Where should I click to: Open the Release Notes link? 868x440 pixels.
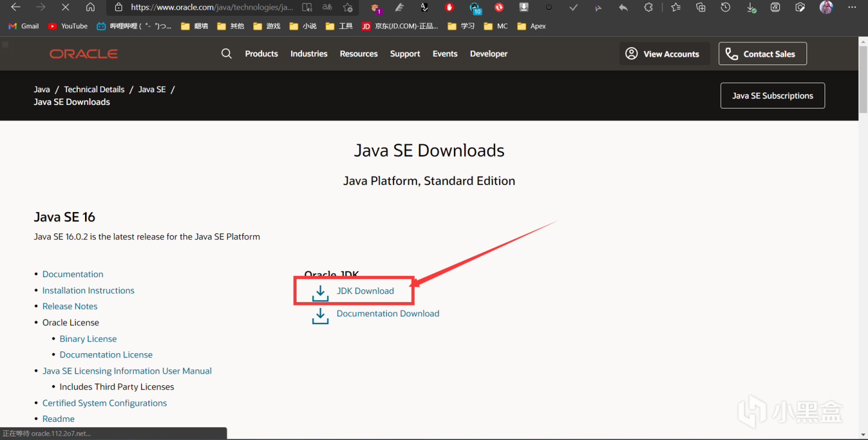pyautogui.click(x=70, y=306)
